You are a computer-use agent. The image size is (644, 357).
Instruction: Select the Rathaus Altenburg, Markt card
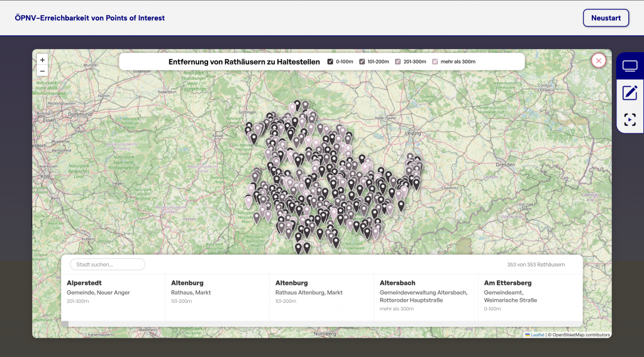click(x=321, y=297)
